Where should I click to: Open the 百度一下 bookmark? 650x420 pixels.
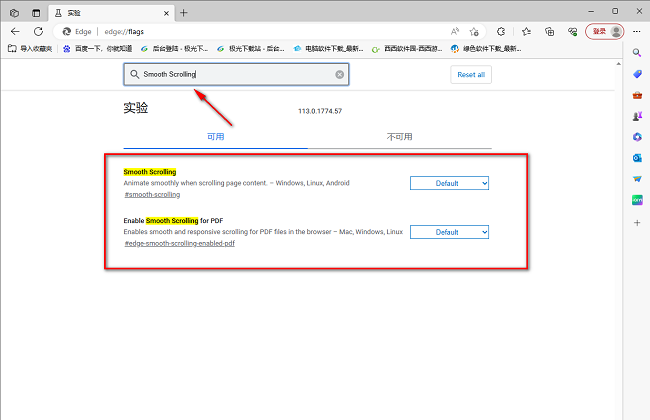98,49
